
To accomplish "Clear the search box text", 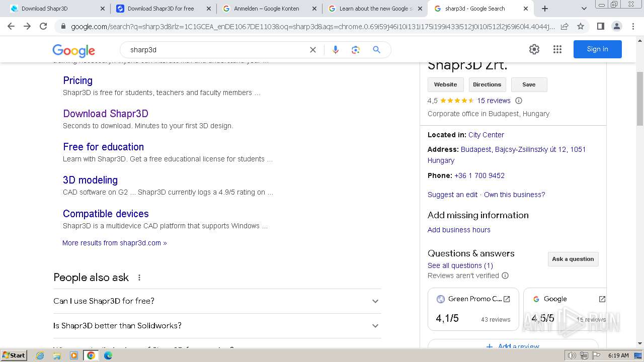I will pos(313,50).
